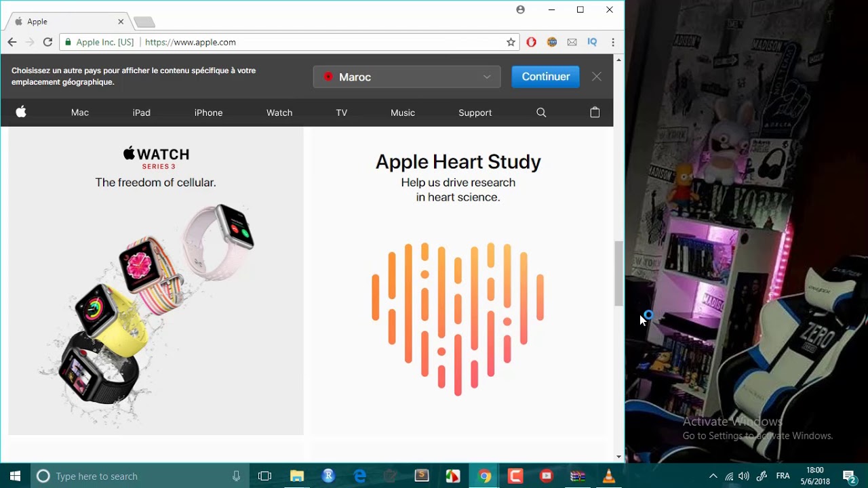Open the Chrome profile avatar
This screenshot has height=488, width=868.
tap(520, 9)
